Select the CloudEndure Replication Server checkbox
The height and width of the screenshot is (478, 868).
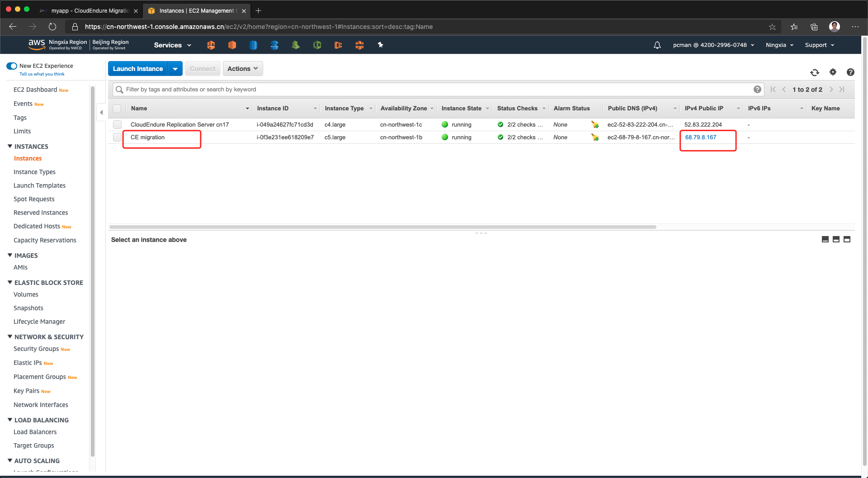[x=117, y=125]
